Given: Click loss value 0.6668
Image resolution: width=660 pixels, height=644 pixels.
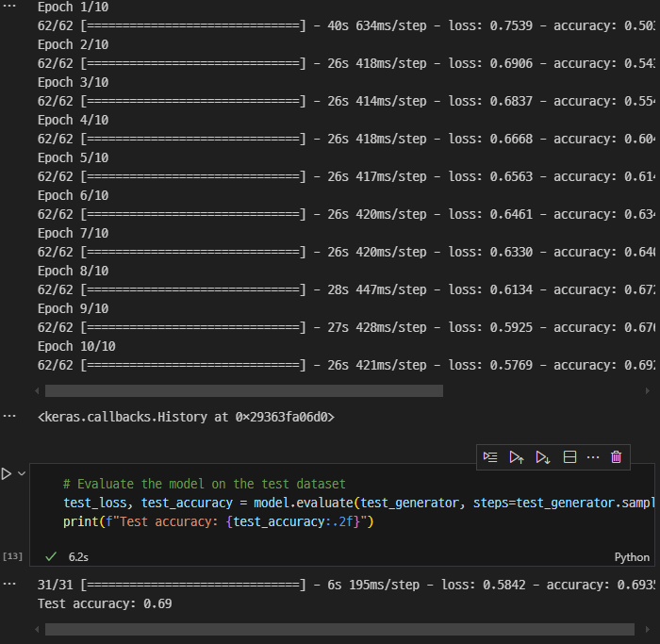Looking at the screenshot, I should coord(511,139).
